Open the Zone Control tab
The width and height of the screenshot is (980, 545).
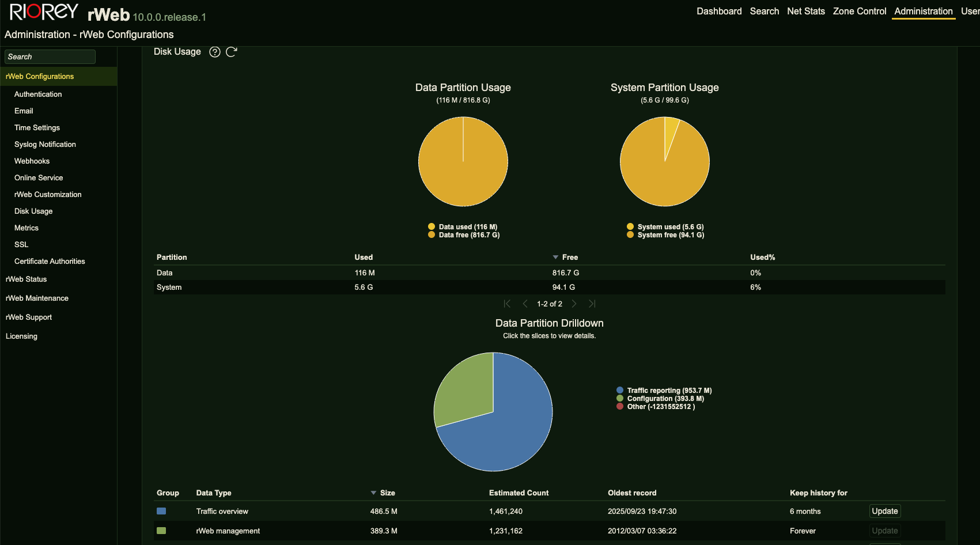pyautogui.click(x=859, y=11)
